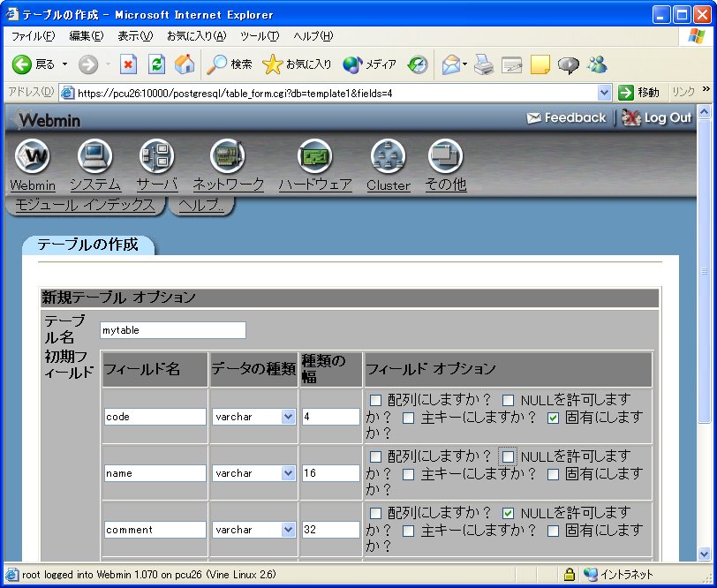Screen dimensions: 717x588
Task: Print the page with the printer icon
Action: pos(483,64)
